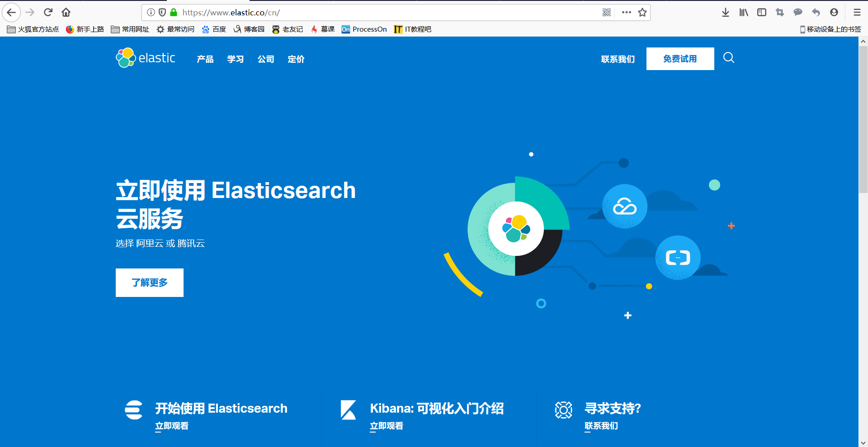The image size is (868, 447).
Task: Open the Downloads panel in Firefox
Action: coord(726,12)
